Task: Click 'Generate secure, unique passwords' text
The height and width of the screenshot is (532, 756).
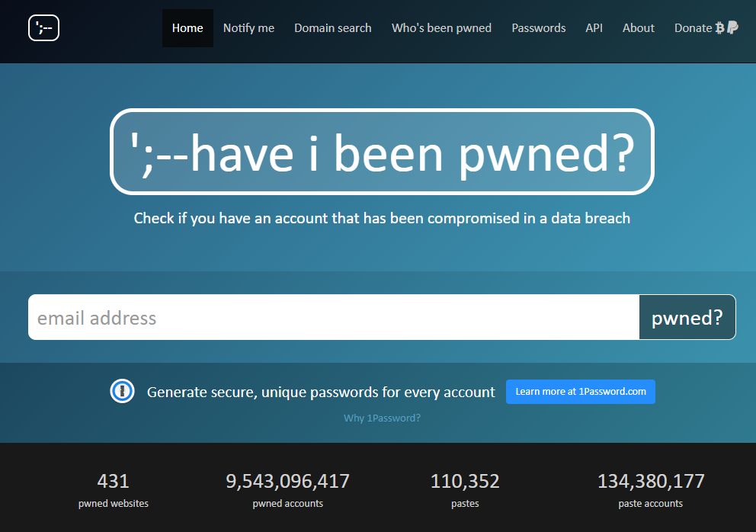Action: point(321,392)
